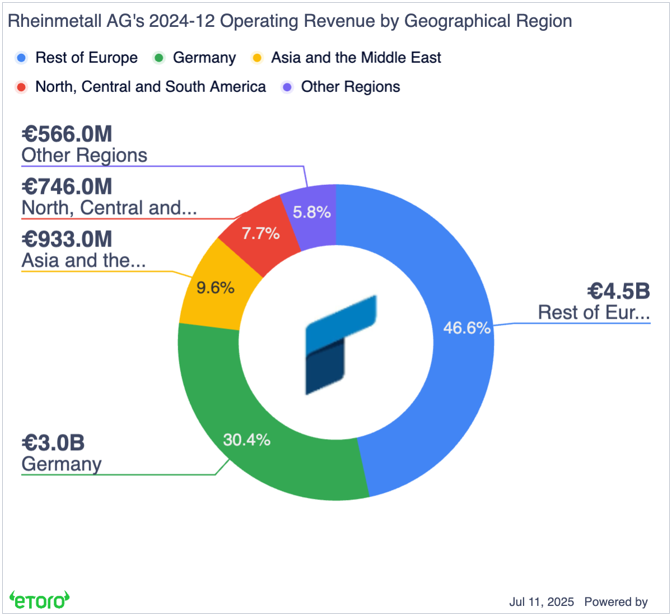This screenshot has height=616, width=672.
Task: Click the 'Asia and the...' callout label
Action: tap(84, 260)
